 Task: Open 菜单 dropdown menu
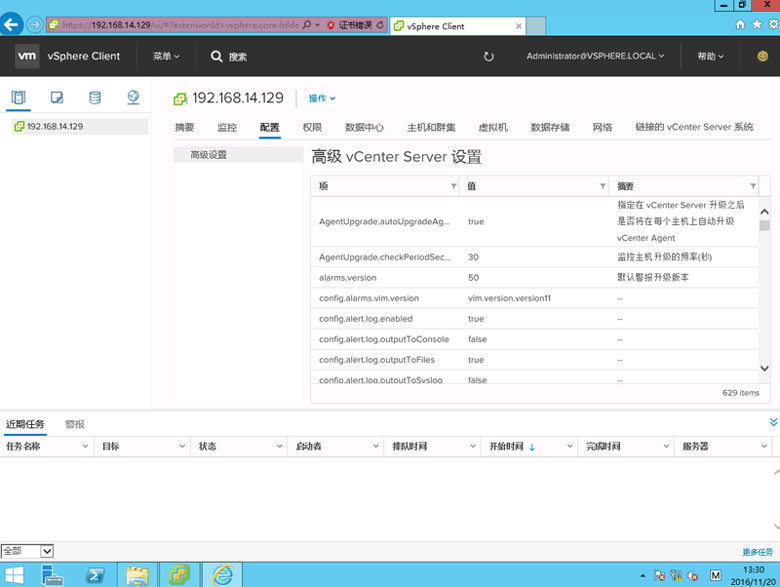[166, 56]
